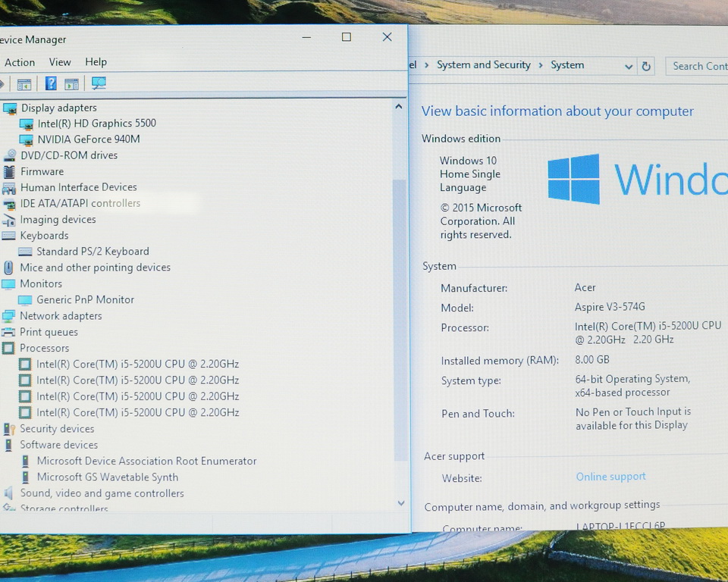Screen dimensions: 728x582
Task: Click the Firmware chip icon
Action: pos(9,172)
